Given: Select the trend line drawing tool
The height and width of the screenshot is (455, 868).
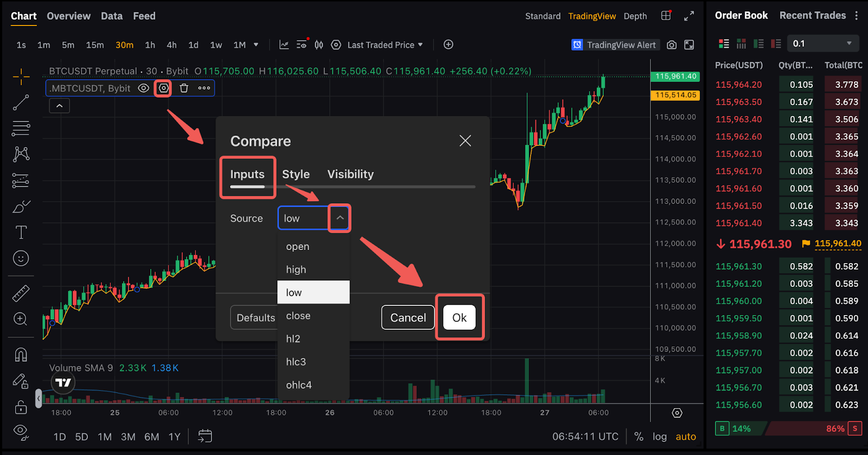Looking at the screenshot, I should point(21,102).
